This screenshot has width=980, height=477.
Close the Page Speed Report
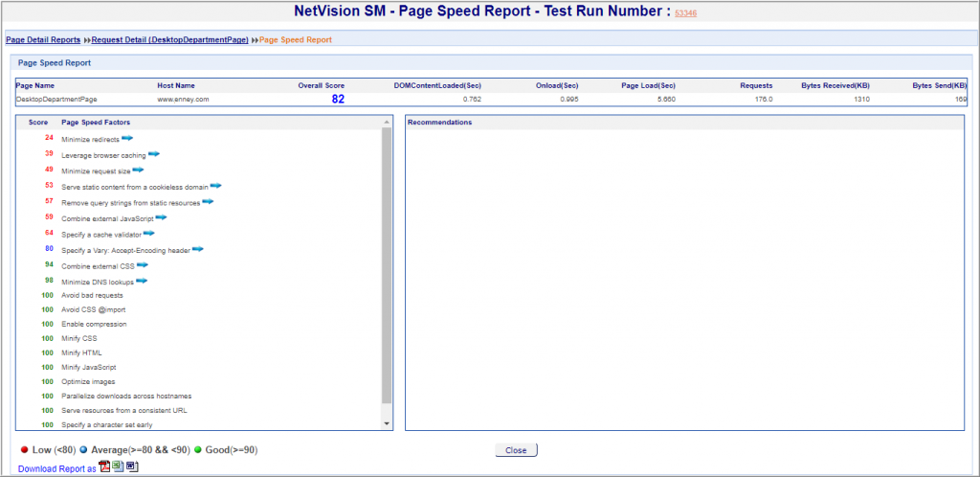516,450
